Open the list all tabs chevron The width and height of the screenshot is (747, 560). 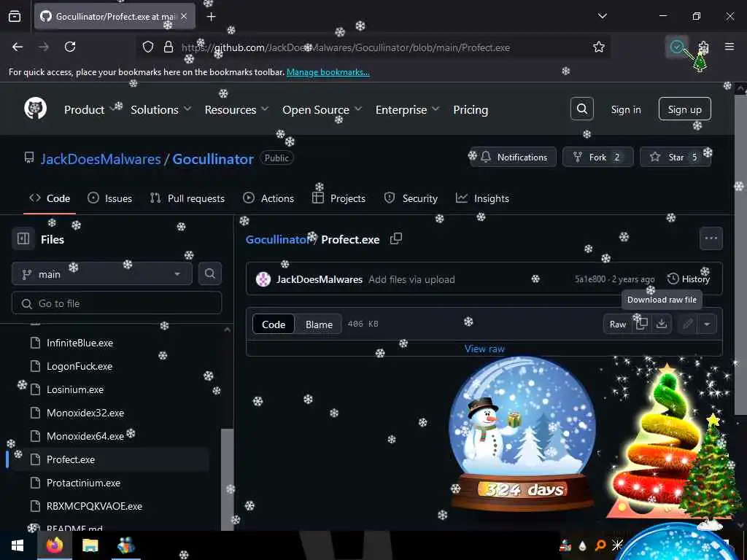pyautogui.click(x=602, y=16)
